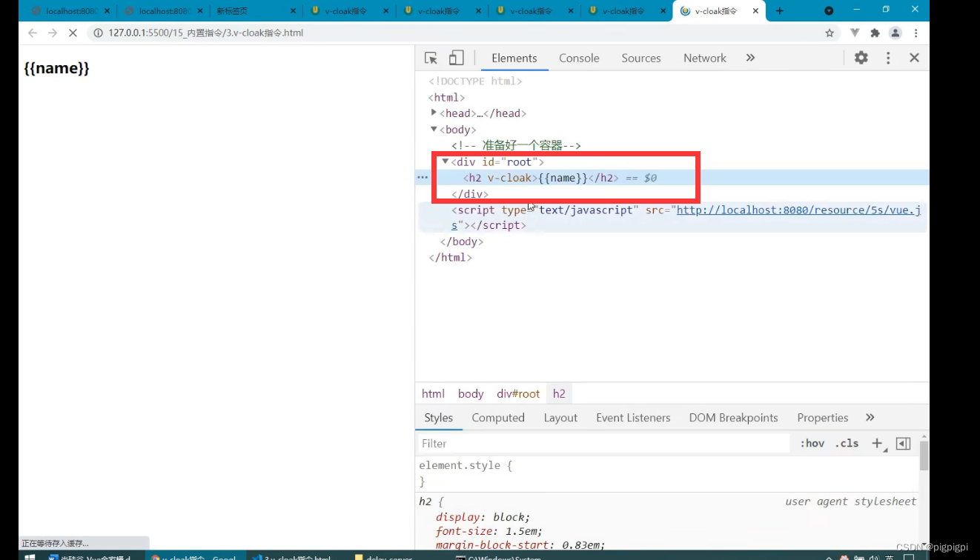Image resolution: width=980 pixels, height=560 pixels.
Task: Open the Chrome profile avatar
Action: click(895, 33)
